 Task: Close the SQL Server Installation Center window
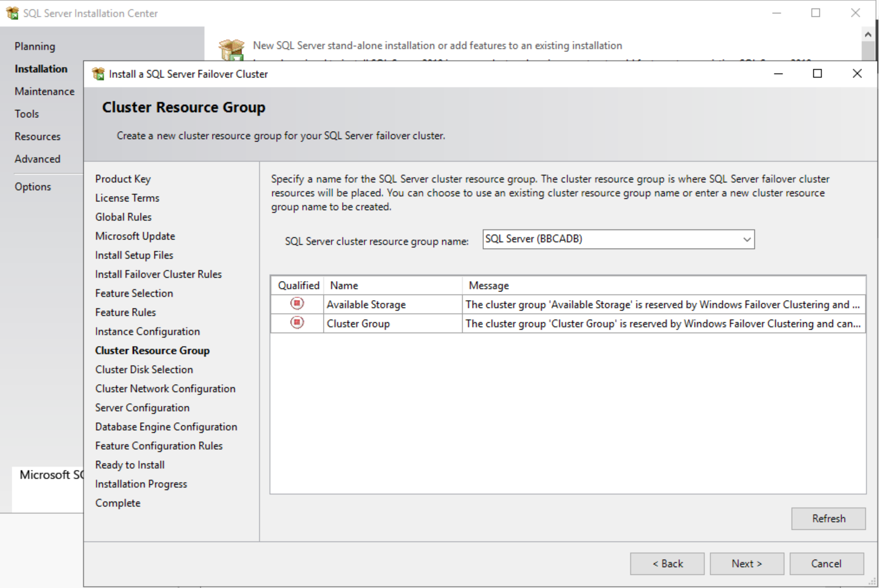(x=855, y=13)
